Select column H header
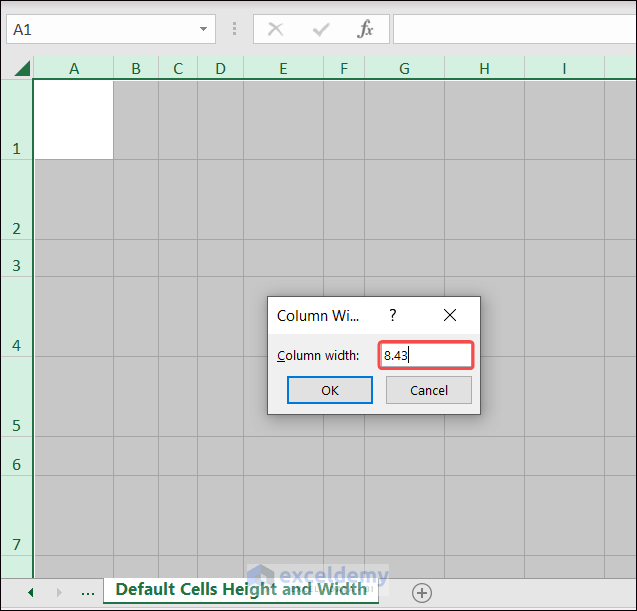Screen dimensions: 637x611 click(484, 68)
